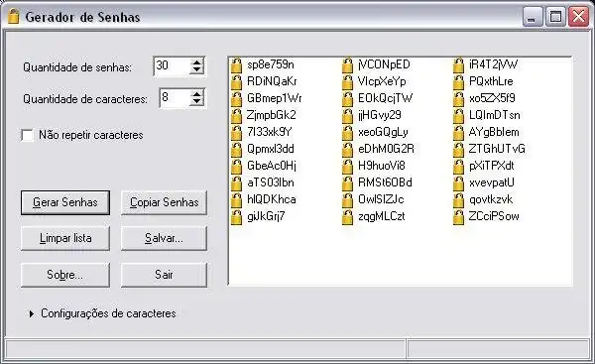This screenshot has width=595, height=364.
Task: Click the padlock next to qovtkzvk
Action: (458, 200)
